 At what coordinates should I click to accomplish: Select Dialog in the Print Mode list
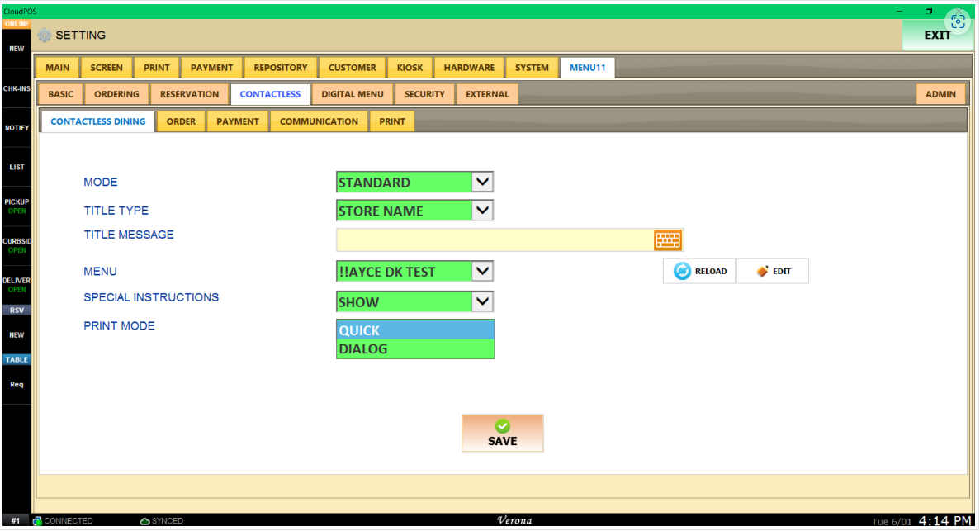coord(415,349)
